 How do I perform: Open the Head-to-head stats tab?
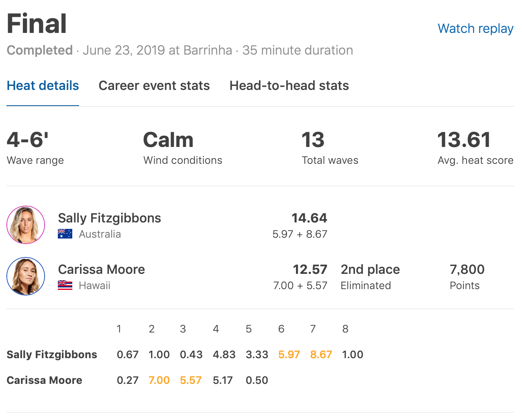(x=289, y=86)
